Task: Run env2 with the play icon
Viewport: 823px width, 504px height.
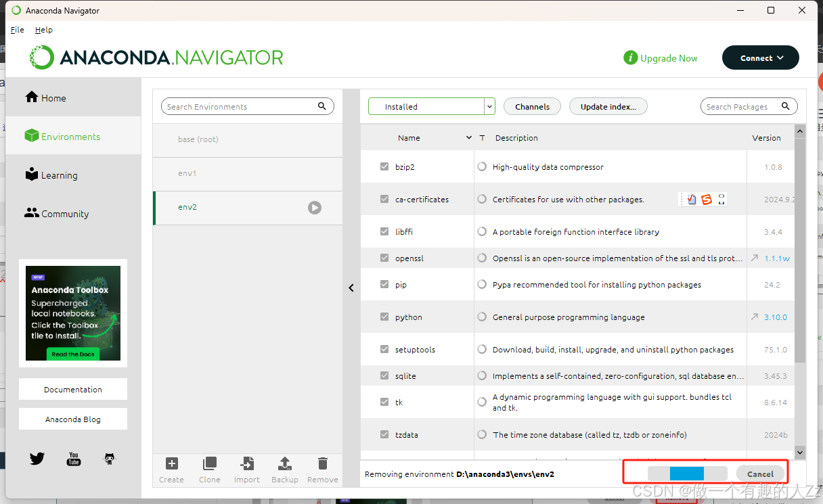Action: pyautogui.click(x=315, y=208)
